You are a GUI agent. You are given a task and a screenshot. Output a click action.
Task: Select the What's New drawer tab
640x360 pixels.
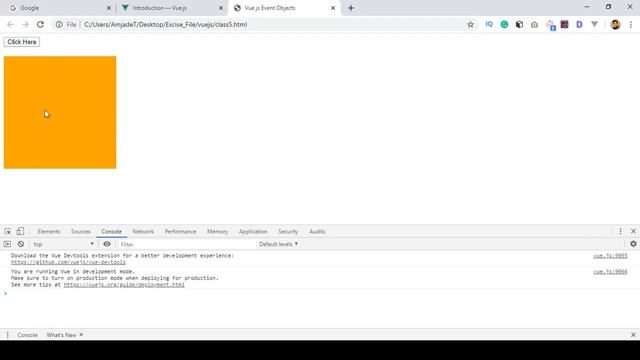pos(61,335)
